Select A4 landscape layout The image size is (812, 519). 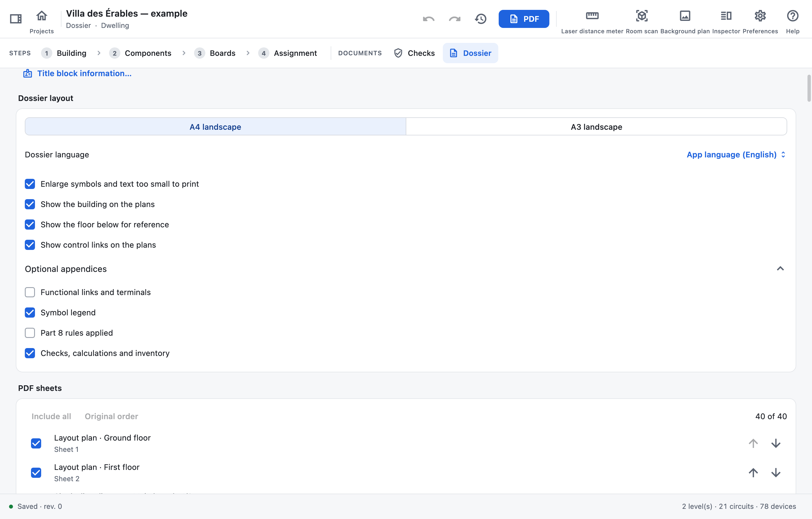[x=215, y=127]
